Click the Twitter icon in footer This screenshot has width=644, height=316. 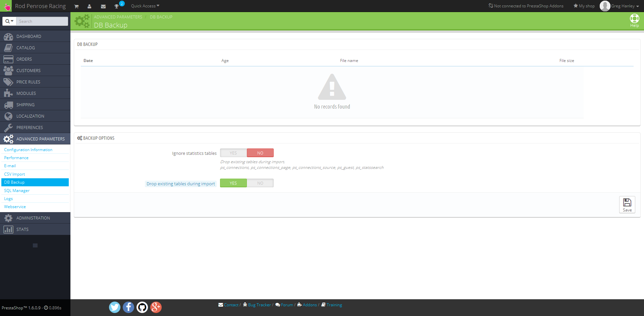[x=115, y=307]
